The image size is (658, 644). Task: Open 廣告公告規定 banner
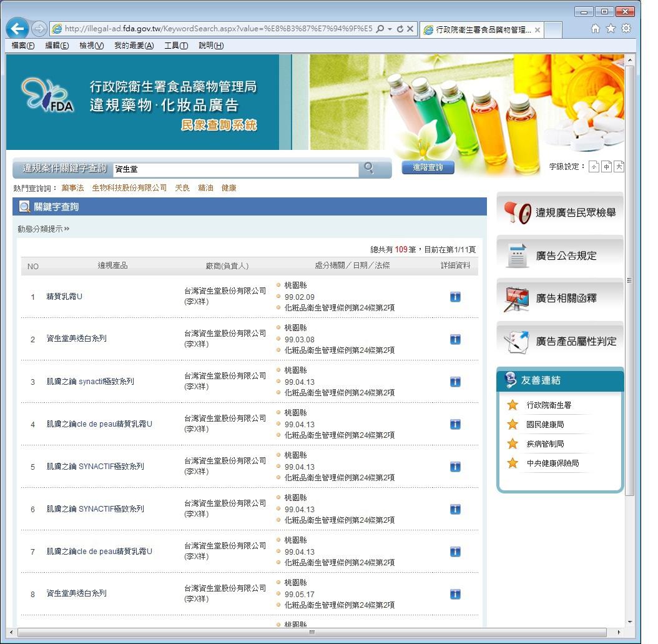pyautogui.click(x=560, y=255)
